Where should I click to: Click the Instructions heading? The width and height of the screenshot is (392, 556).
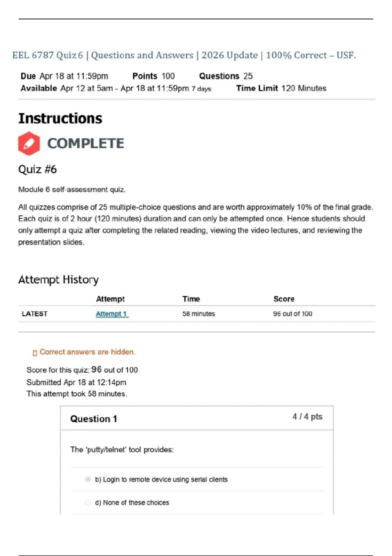[60, 118]
